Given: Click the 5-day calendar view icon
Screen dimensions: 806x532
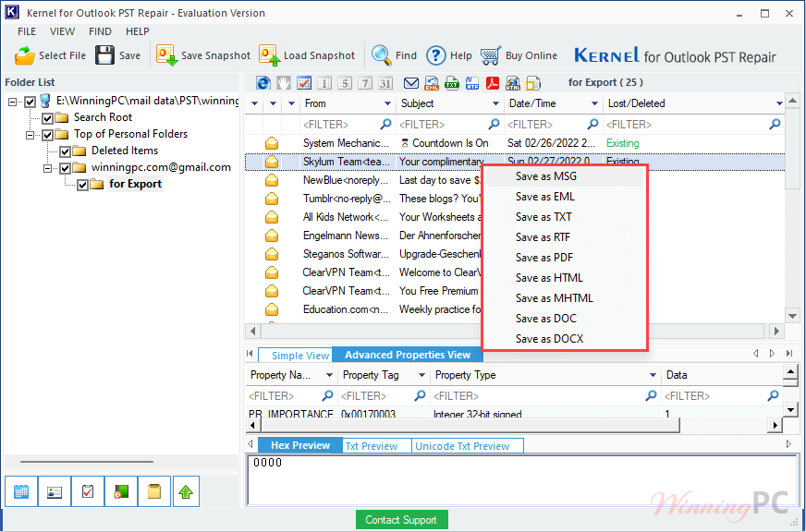Looking at the screenshot, I should pyautogui.click(x=345, y=83).
